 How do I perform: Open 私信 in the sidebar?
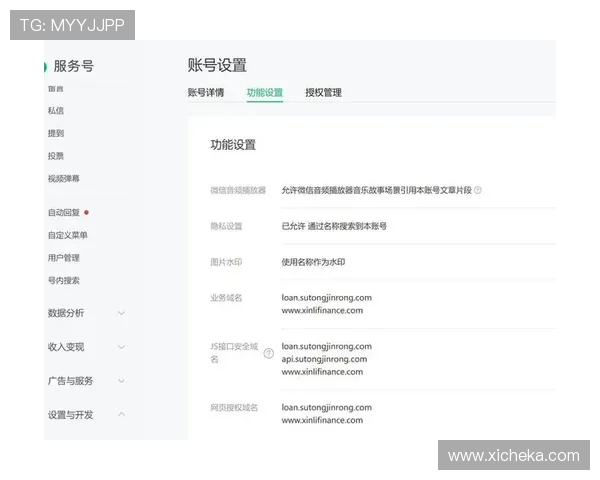(56, 111)
